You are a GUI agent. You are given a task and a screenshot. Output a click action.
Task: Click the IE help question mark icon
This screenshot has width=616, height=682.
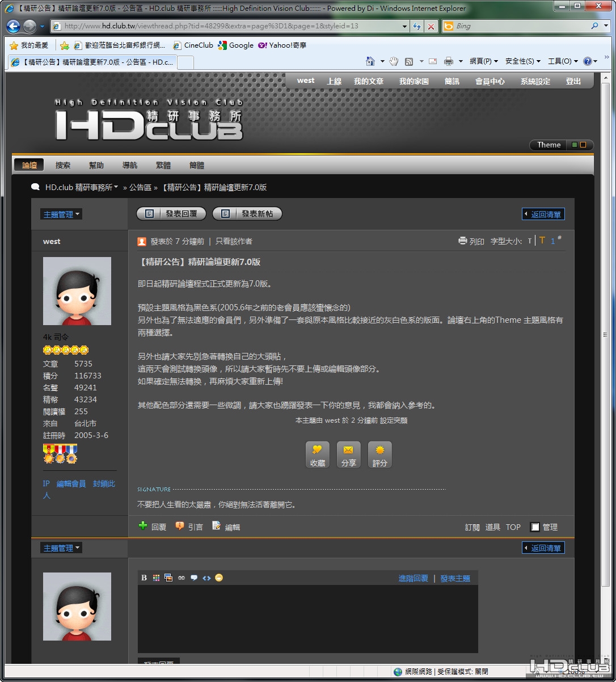pos(587,61)
